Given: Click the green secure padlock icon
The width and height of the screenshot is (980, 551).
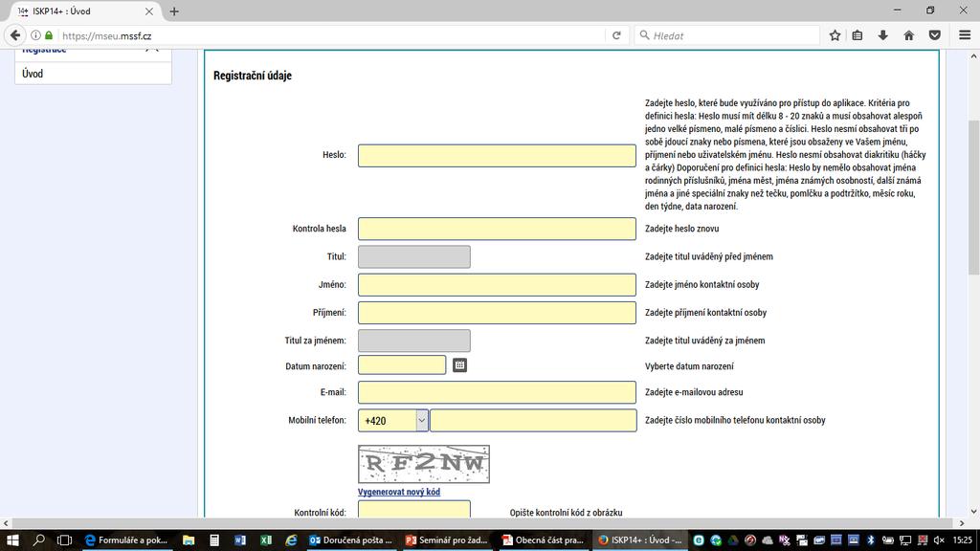Looking at the screenshot, I should pyautogui.click(x=49, y=35).
